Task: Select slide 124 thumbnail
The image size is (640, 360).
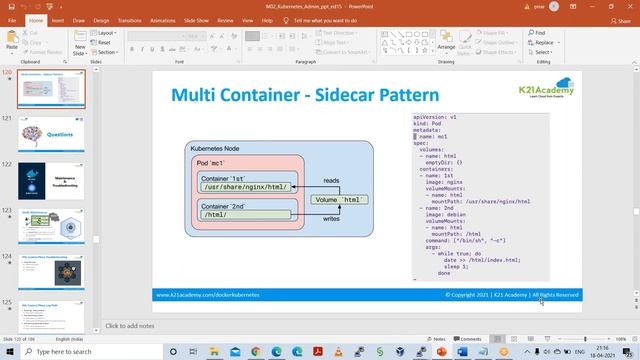Action: pos(51,273)
